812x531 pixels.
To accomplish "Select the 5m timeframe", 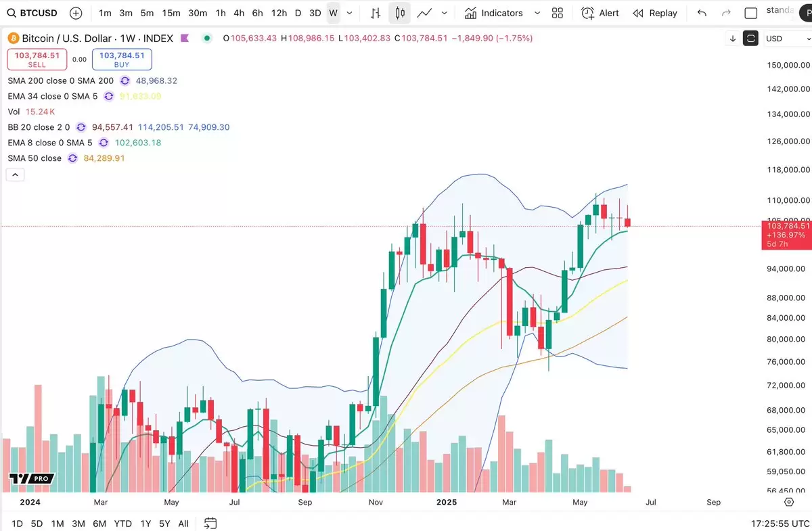I will (x=147, y=13).
